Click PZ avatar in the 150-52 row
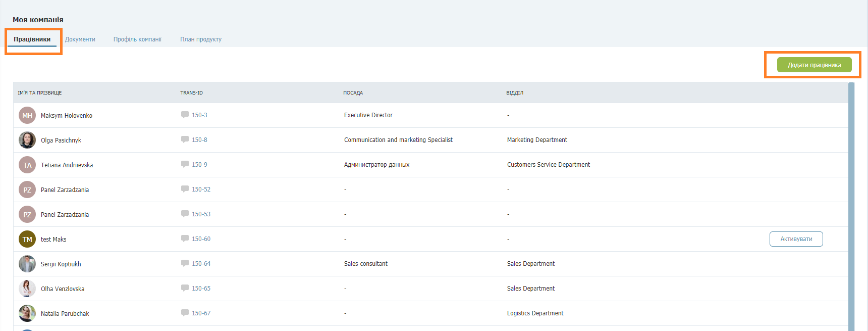The image size is (868, 331). coord(27,190)
